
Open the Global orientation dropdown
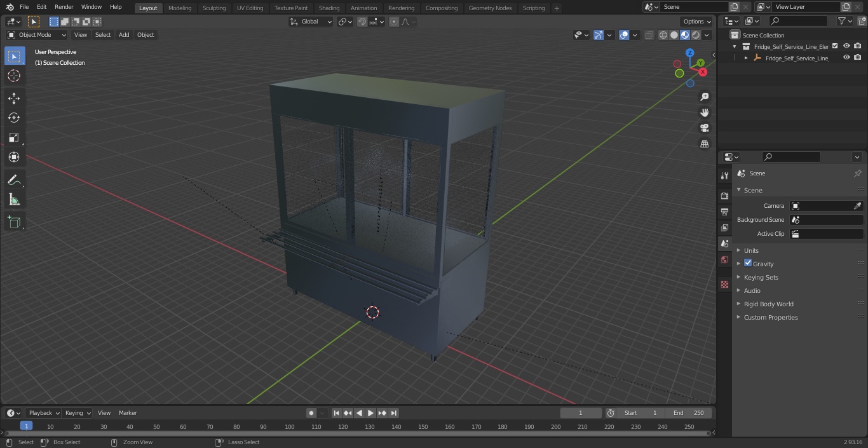point(311,22)
